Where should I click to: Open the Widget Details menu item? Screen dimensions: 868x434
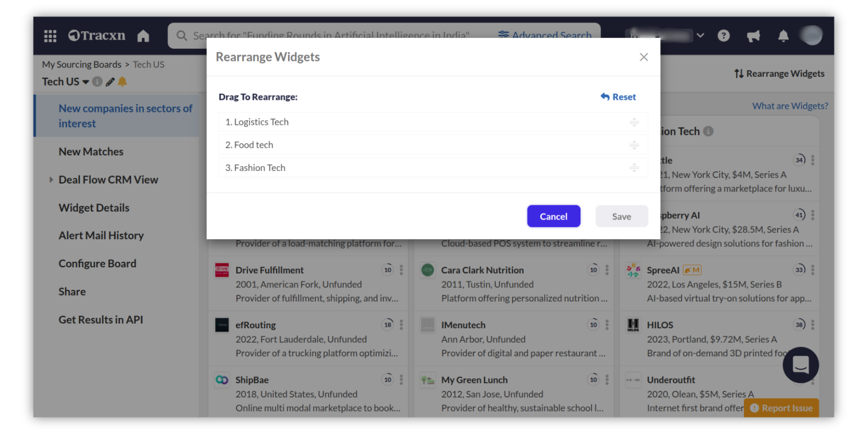click(x=94, y=208)
